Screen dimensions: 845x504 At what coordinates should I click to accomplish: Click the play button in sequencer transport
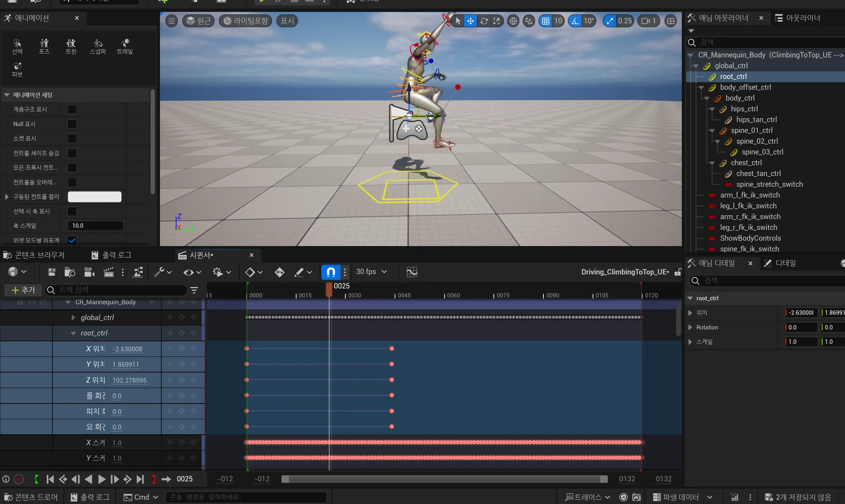click(x=101, y=479)
